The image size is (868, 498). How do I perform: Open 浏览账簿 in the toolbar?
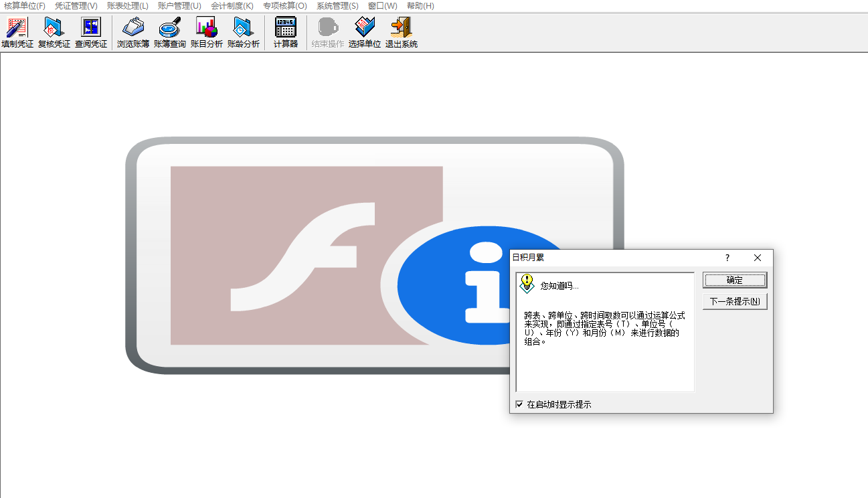(133, 32)
